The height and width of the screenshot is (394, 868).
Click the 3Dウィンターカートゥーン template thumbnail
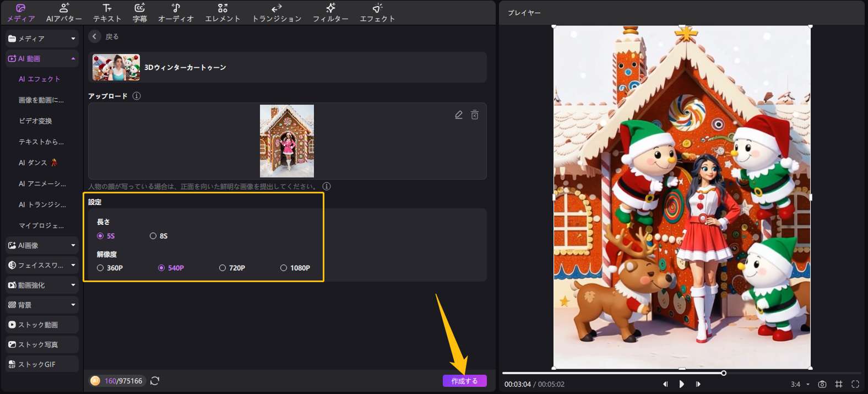point(116,67)
